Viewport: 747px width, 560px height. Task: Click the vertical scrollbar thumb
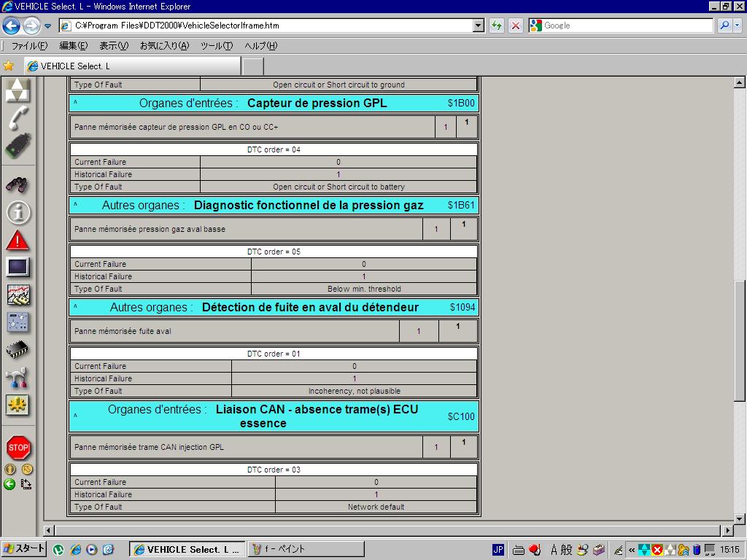point(740,341)
